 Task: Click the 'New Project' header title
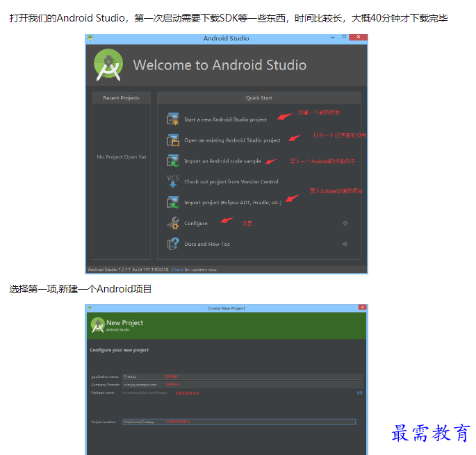(x=125, y=322)
